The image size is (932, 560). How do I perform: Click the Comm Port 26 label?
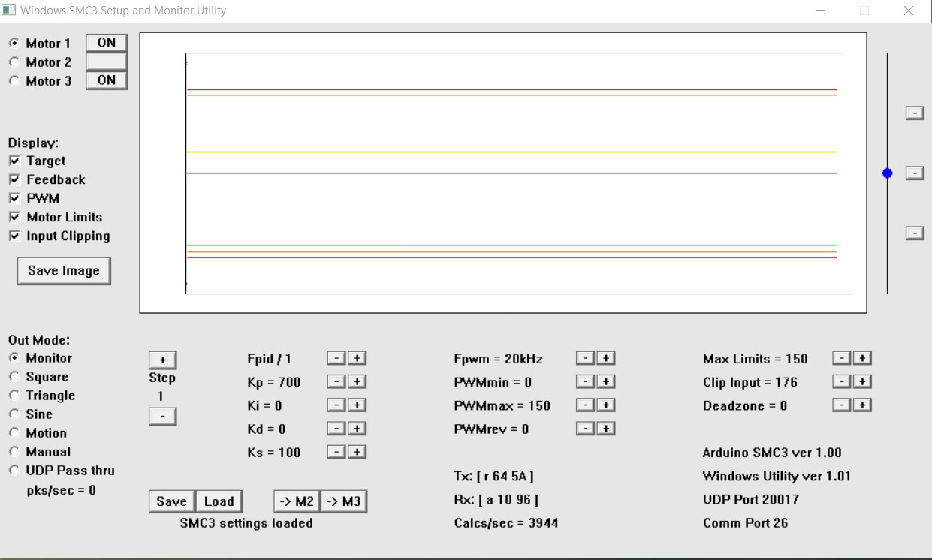[746, 523]
